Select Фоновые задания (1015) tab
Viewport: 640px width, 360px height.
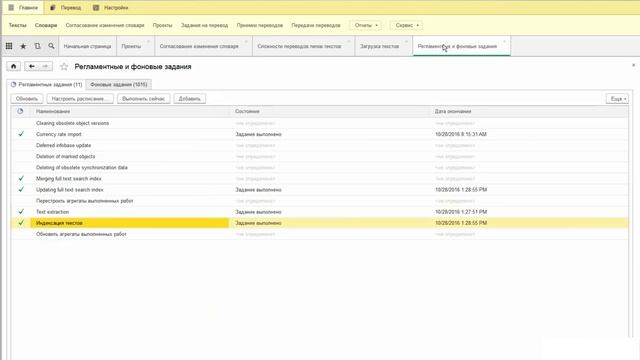click(x=119, y=84)
